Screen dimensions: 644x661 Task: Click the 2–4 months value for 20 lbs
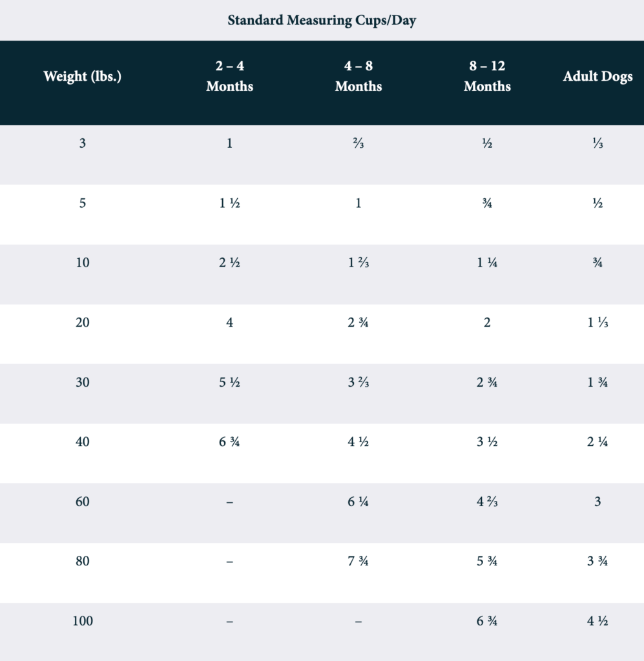[229, 323]
